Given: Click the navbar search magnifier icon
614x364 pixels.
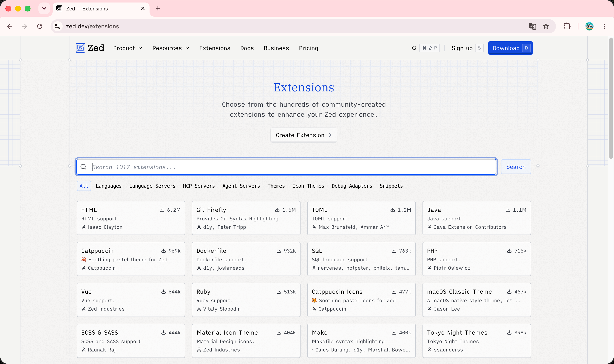Looking at the screenshot, I should pos(414,48).
